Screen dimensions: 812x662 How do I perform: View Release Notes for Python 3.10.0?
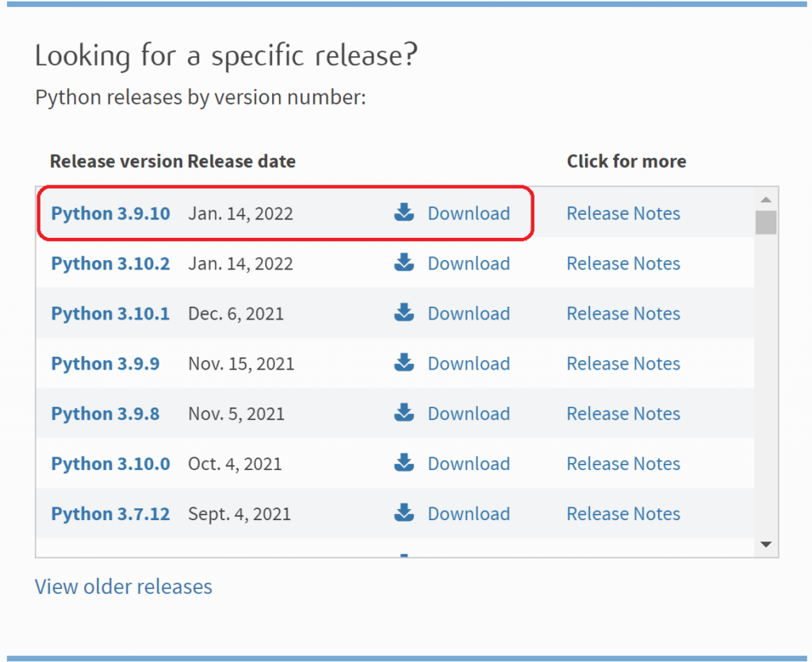(623, 463)
